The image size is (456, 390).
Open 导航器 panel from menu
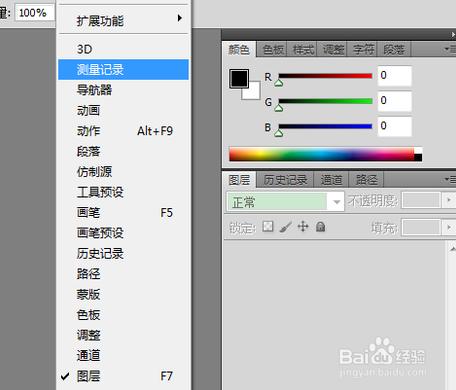(x=123, y=90)
